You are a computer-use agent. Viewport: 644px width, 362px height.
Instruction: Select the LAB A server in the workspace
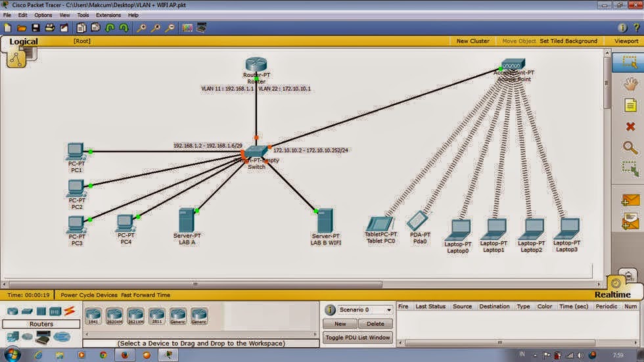click(x=187, y=220)
